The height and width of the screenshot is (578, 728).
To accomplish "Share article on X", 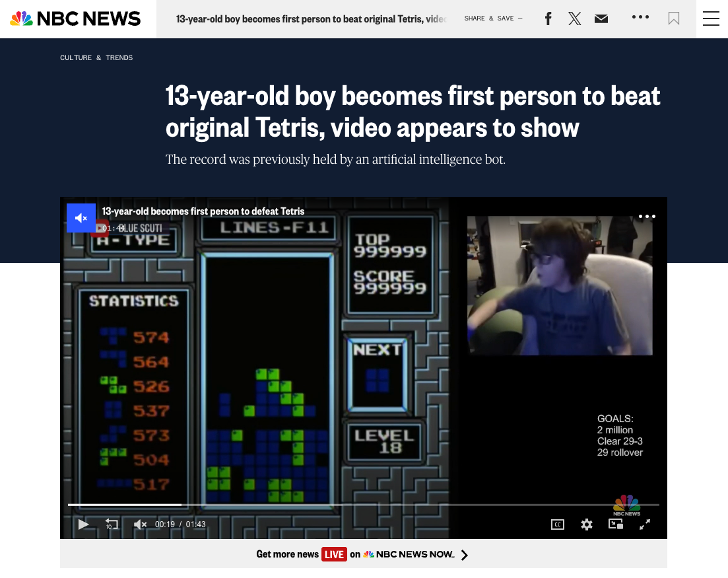I will click(x=575, y=18).
